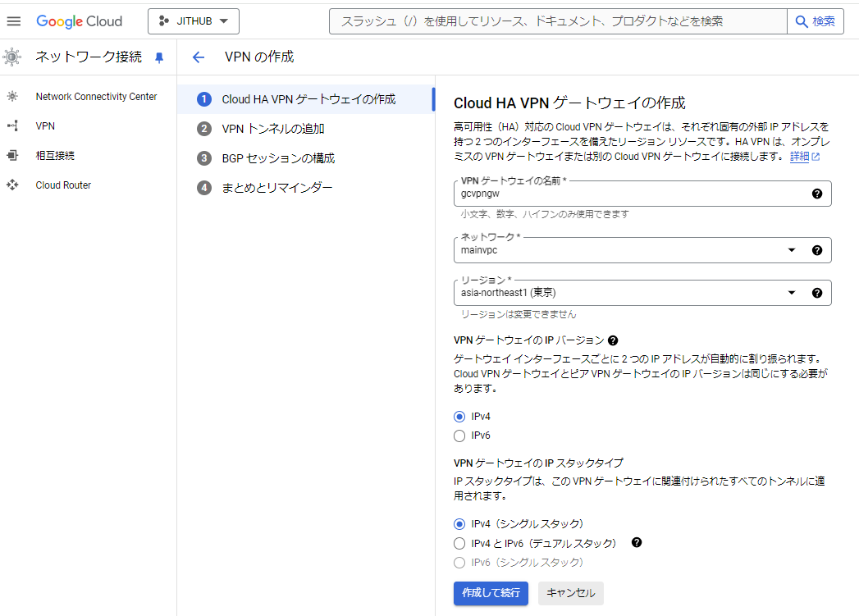859x616 pixels.
Task: Go back using the arrow icon
Action: point(198,57)
